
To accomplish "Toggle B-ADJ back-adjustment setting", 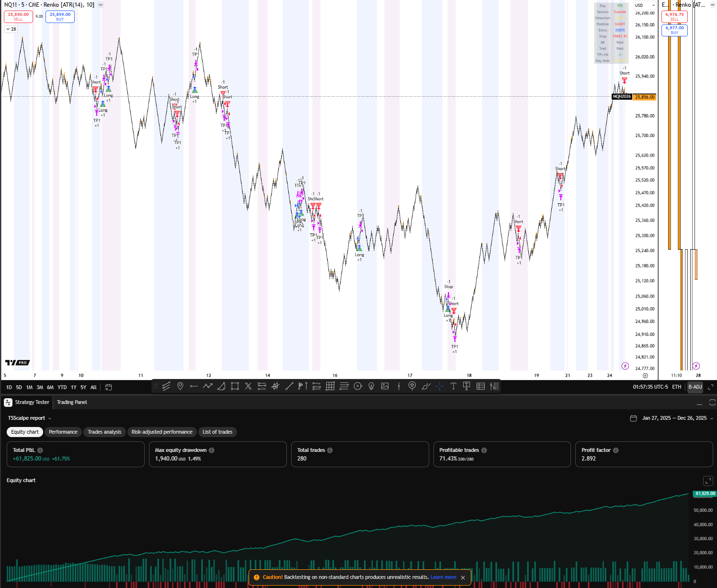I will click(x=695, y=387).
